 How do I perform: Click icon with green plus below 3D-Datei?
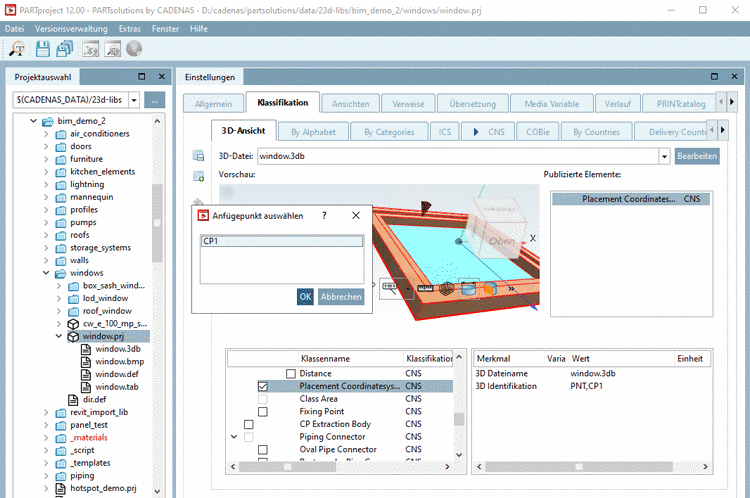point(199,177)
